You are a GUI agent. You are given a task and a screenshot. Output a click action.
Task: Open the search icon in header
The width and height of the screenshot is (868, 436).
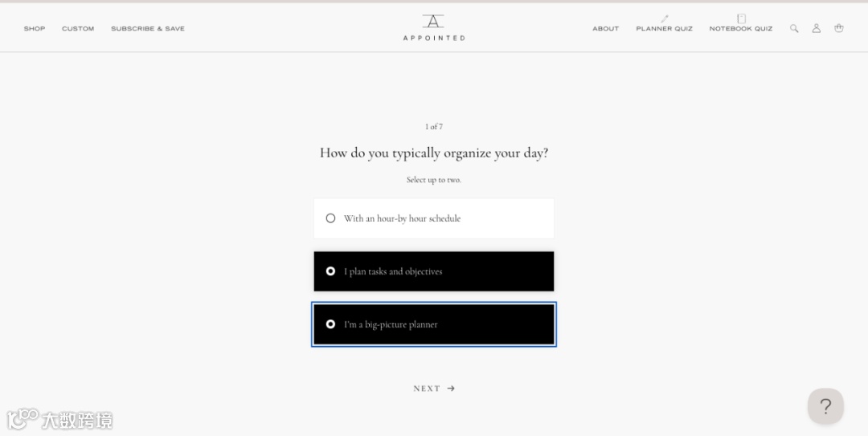tap(794, 28)
